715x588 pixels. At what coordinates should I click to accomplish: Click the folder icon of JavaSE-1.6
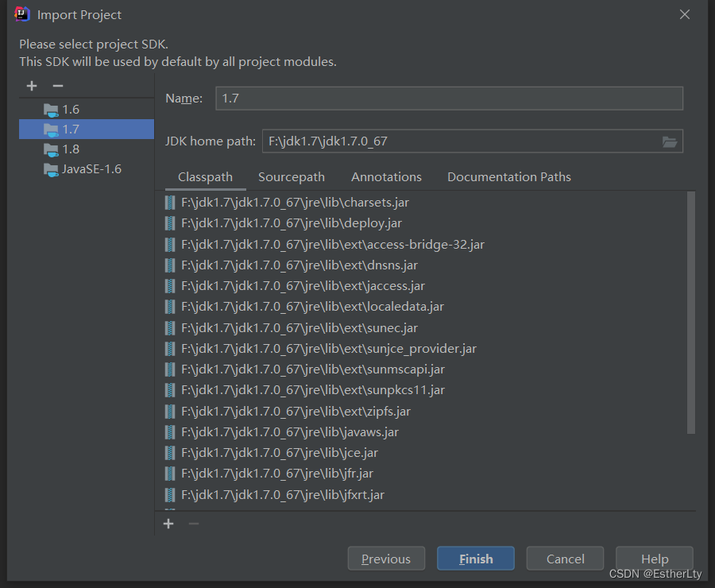(51, 170)
